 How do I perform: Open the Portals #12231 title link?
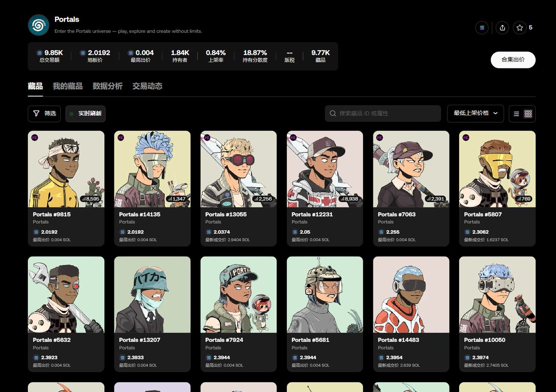[x=312, y=215]
